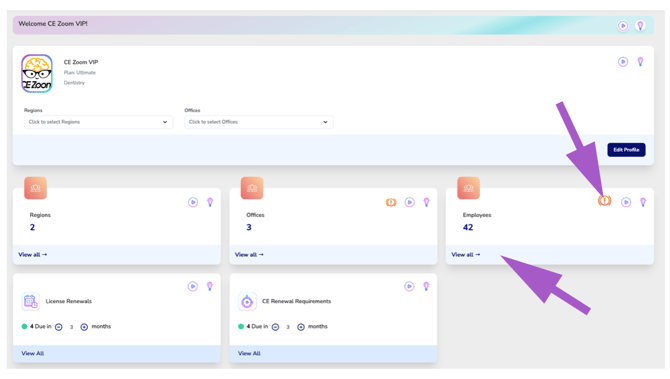The width and height of the screenshot is (670, 379).
Task: Click the months value field in CE Renewal Requirements
Action: point(288,327)
